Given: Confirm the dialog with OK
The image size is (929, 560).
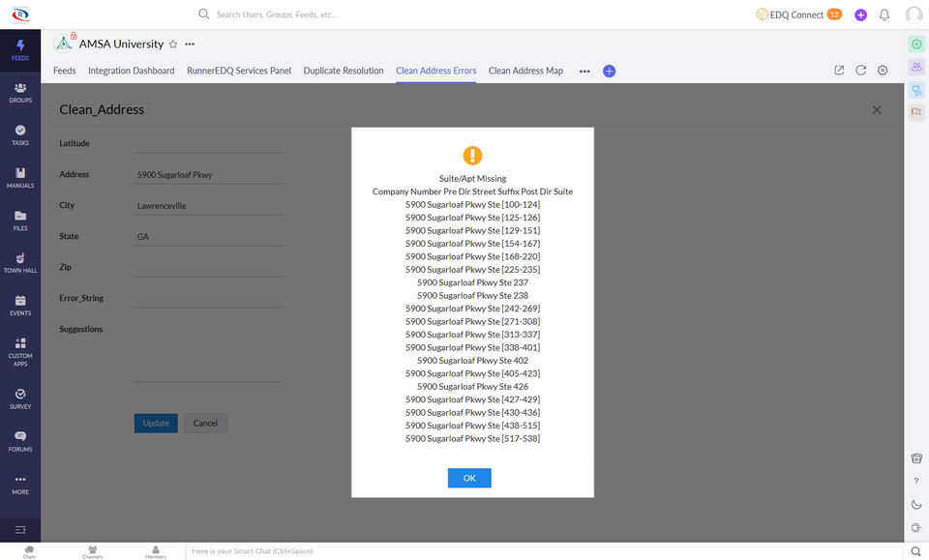Looking at the screenshot, I should [x=469, y=479].
